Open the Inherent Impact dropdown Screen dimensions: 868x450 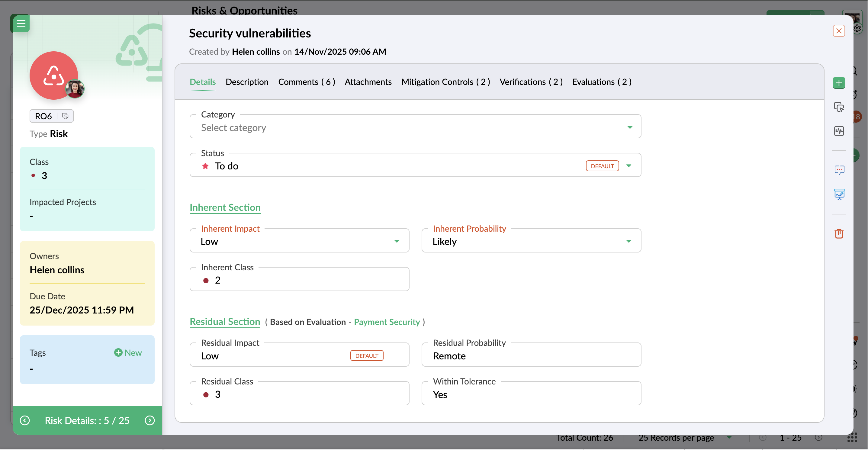[x=397, y=241]
